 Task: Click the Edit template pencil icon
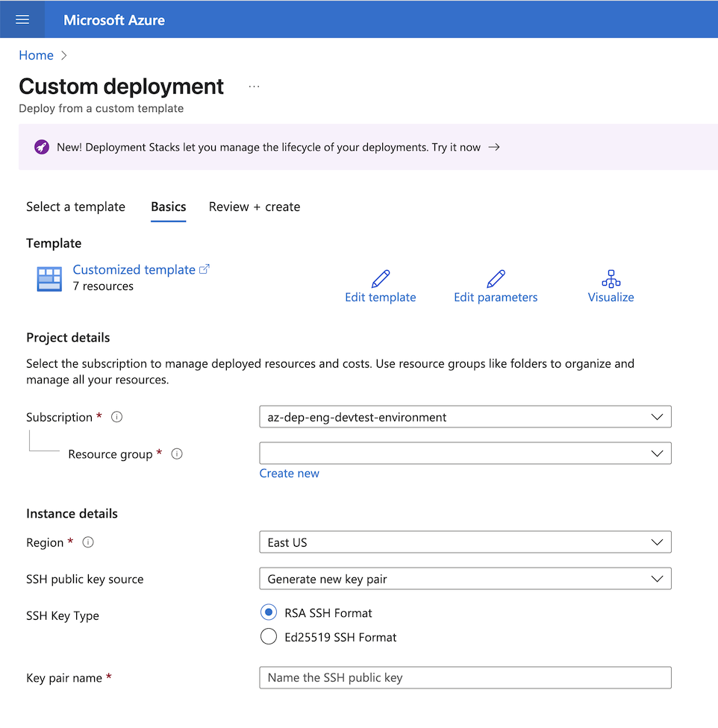[x=380, y=280]
